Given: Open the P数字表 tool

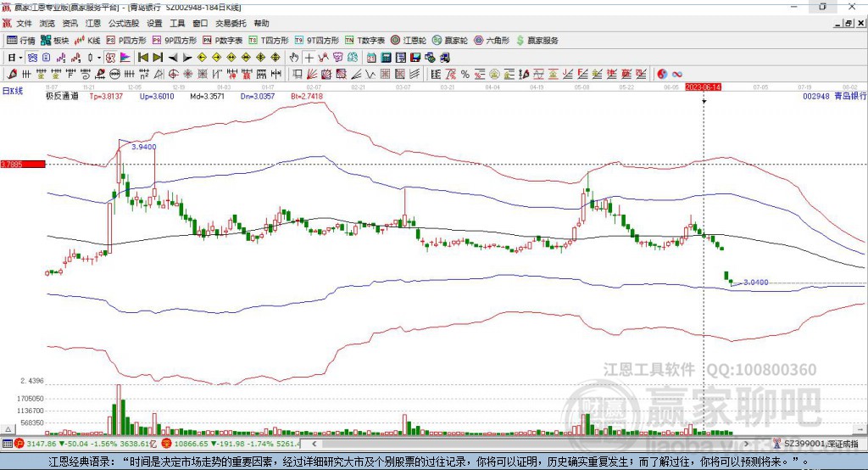Looking at the screenshot, I should click(223, 41).
